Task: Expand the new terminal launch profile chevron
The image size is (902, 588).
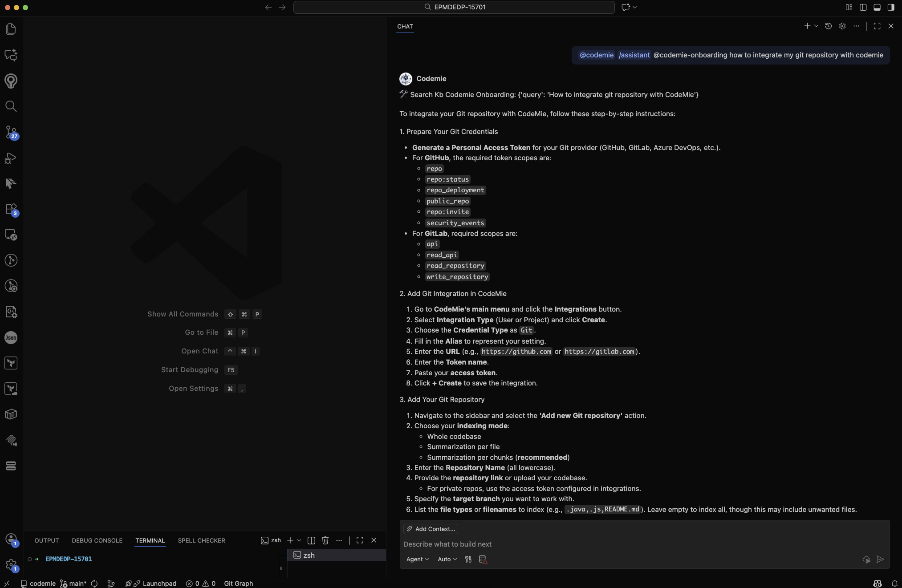Action: 299,540
